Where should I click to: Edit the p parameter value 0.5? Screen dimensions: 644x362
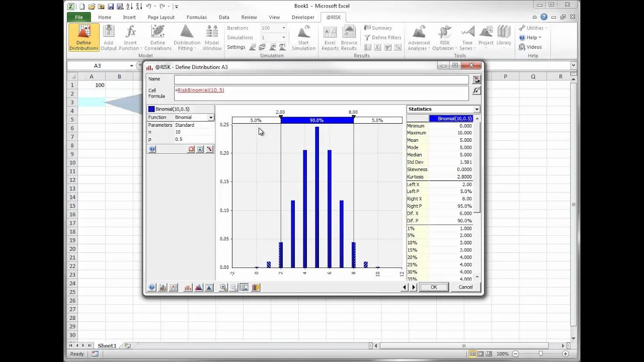pos(194,139)
